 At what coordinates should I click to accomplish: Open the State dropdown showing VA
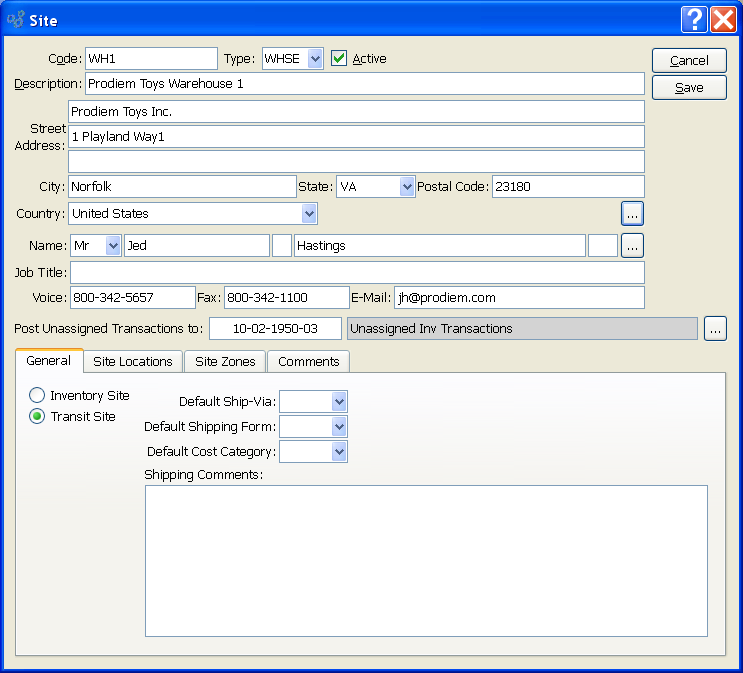pyautogui.click(x=406, y=186)
